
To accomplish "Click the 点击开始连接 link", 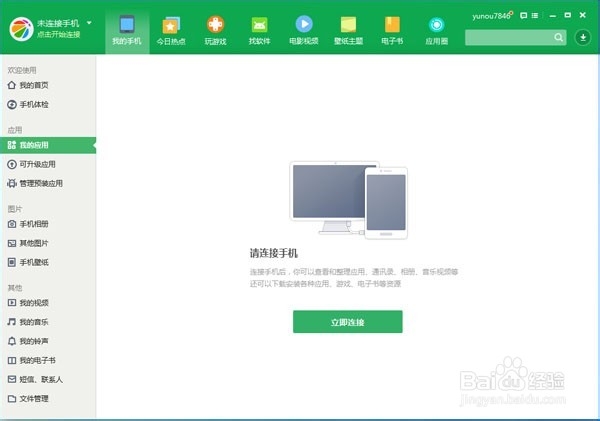I will click(59, 34).
